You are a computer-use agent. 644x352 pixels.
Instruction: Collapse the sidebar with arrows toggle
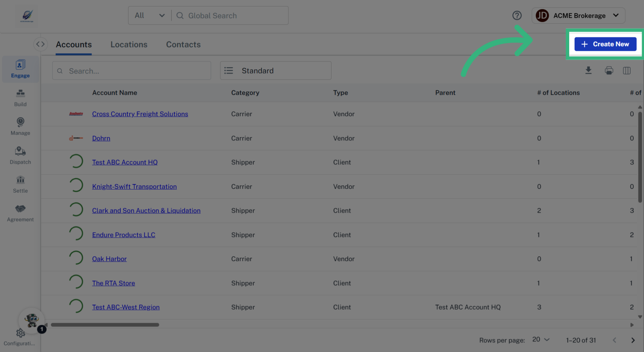click(x=40, y=44)
